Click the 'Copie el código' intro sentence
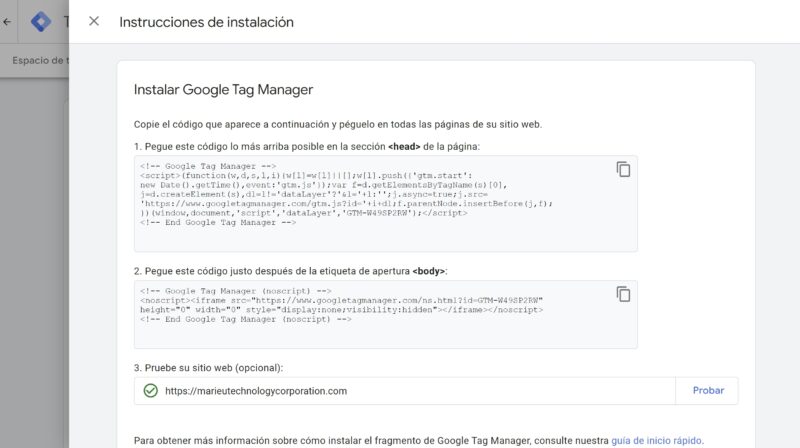 (338, 125)
